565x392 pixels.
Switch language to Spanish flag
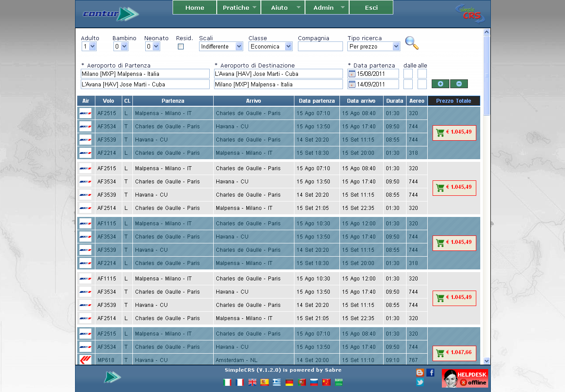tap(264, 382)
